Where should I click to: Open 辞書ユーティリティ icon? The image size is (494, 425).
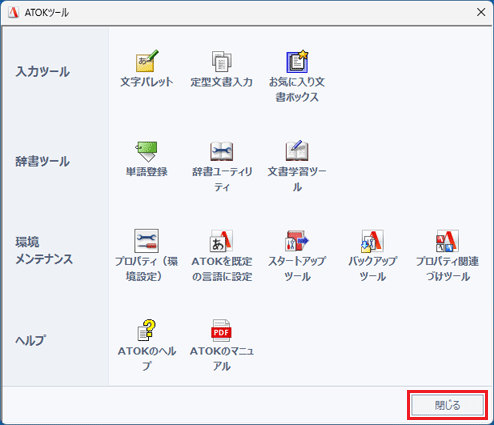click(222, 151)
